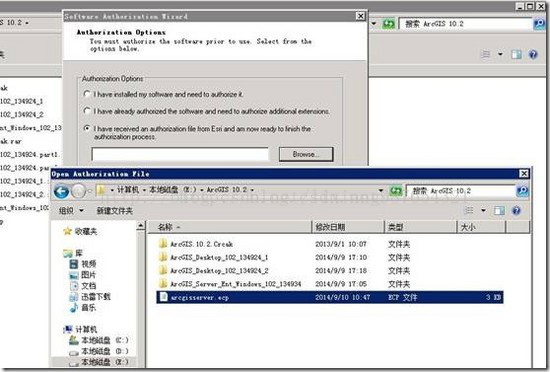This screenshot has width=550, height=372.
Task: Click 本地磁盘 (E:) in address breadcrumb
Action: tap(173, 190)
